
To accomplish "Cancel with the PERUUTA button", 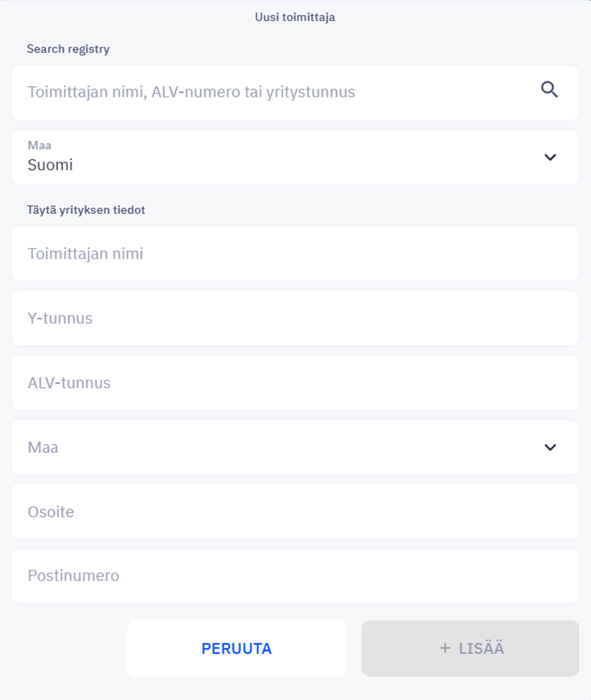I will [x=236, y=649].
